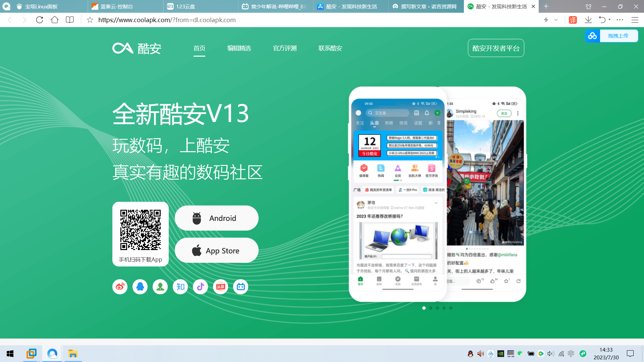Viewport: 644px width, 362px height.
Task: Click the lightning speed mode icon
Action: (x=546, y=20)
